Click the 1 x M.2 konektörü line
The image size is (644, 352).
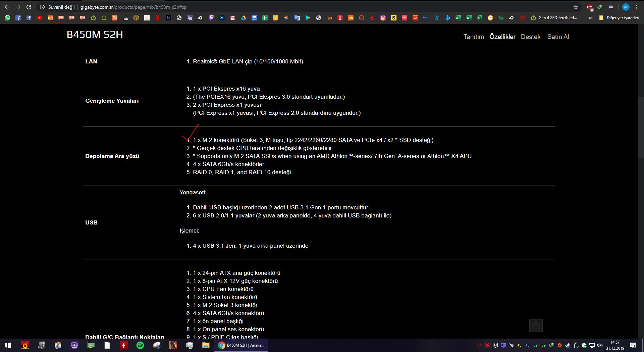click(x=313, y=140)
